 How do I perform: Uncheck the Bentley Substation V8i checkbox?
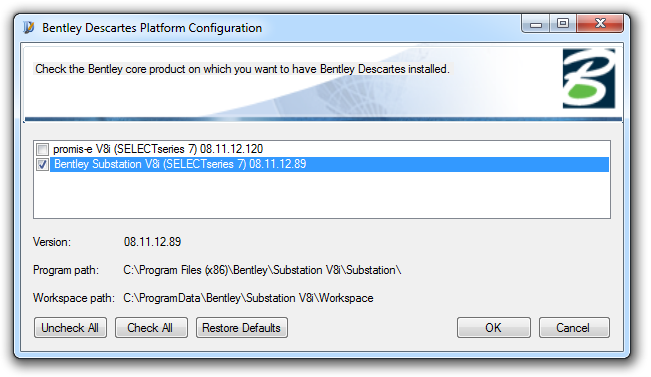pyautogui.click(x=42, y=164)
